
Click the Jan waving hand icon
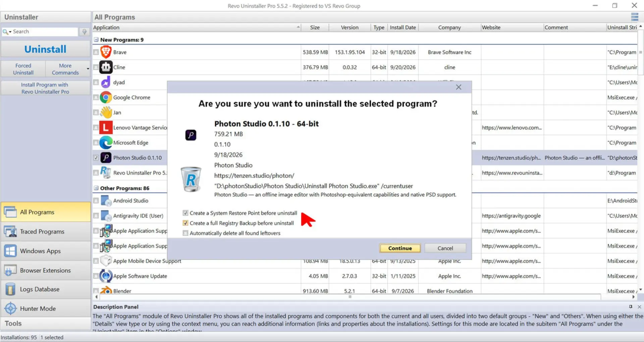pyautogui.click(x=106, y=113)
